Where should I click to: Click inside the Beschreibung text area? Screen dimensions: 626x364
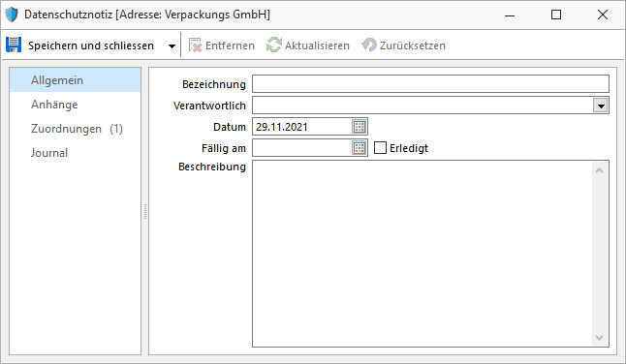(x=423, y=254)
